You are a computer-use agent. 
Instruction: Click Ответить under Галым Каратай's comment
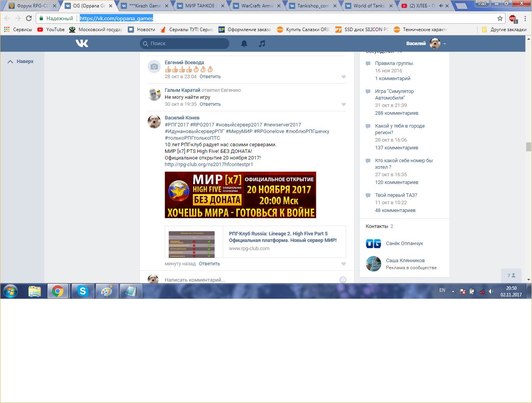pos(210,104)
